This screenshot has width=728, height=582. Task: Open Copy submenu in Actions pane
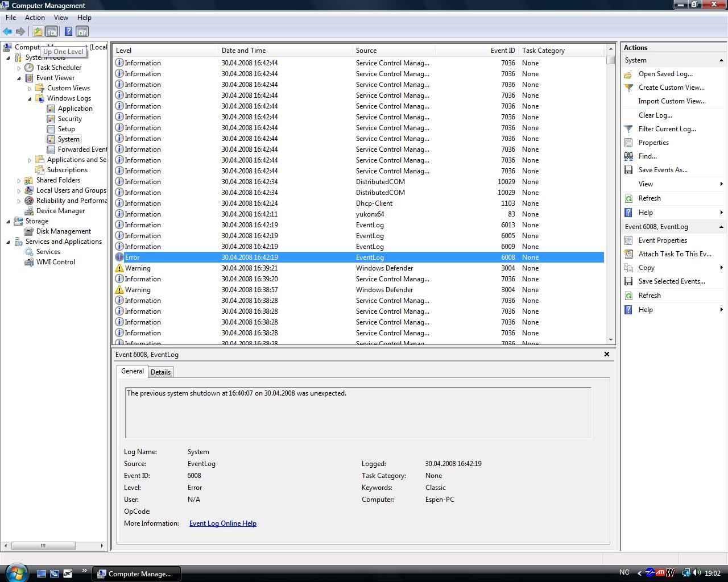pyautogui.click(x=673, y=268)
